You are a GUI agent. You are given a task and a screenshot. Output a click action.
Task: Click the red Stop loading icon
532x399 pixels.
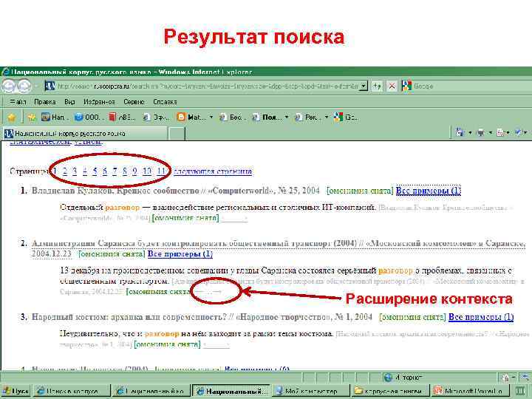(x=392, y=86)
